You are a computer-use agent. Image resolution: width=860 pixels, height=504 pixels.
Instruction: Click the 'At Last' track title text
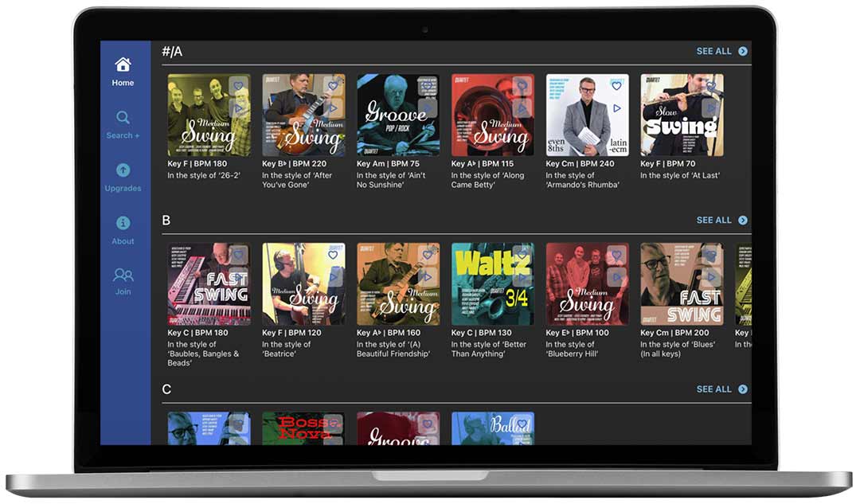680,176
